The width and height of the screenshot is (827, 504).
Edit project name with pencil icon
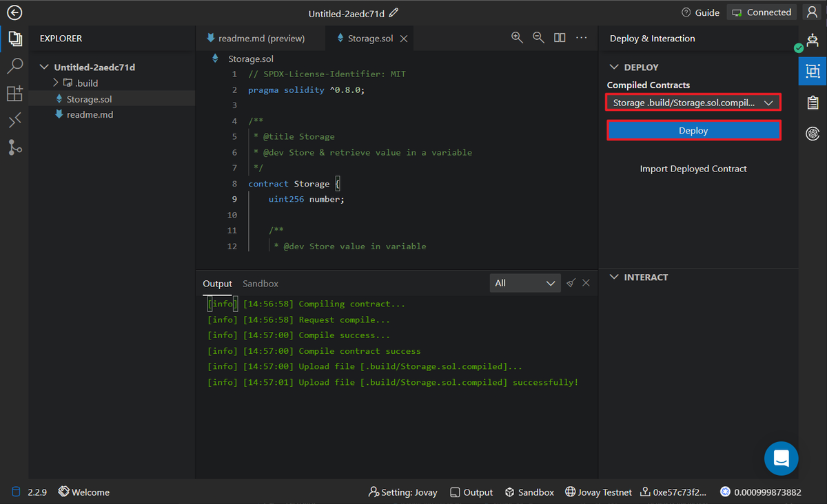click(x=394, y=13)
